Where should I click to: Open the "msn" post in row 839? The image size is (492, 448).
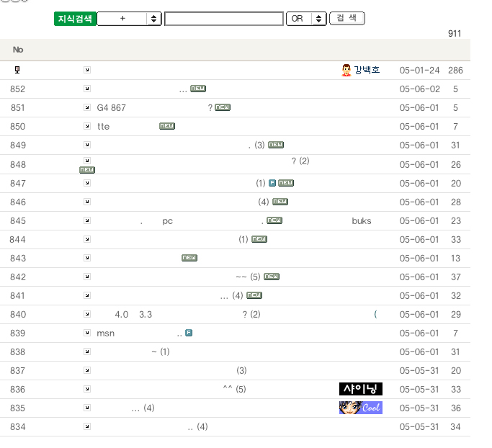[x=106, y=333]
